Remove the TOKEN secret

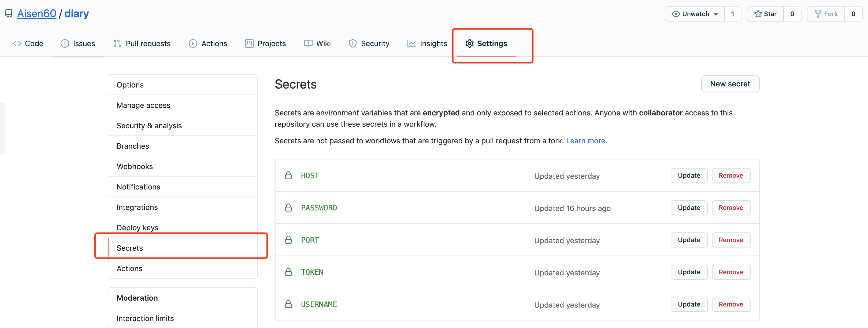(x=731, y=272)
